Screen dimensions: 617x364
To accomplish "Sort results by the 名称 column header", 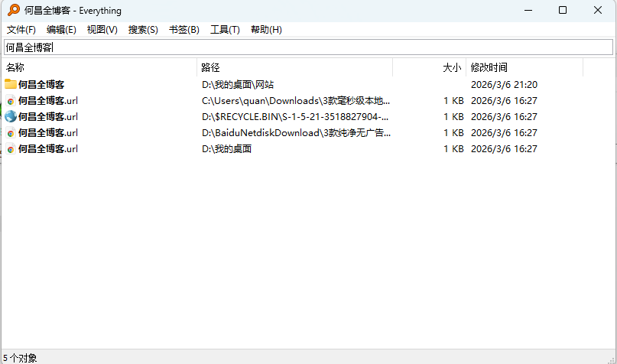I will 99,68.
